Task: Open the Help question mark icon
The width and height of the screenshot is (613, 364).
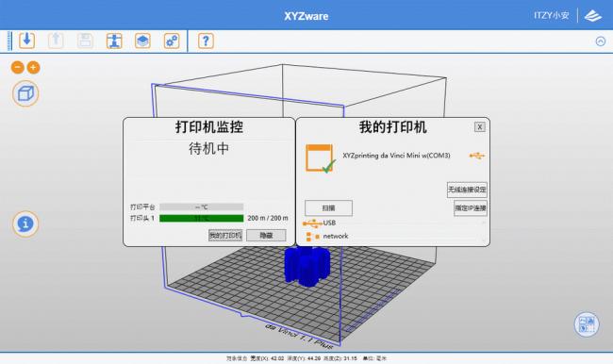Action: [206, 41]
